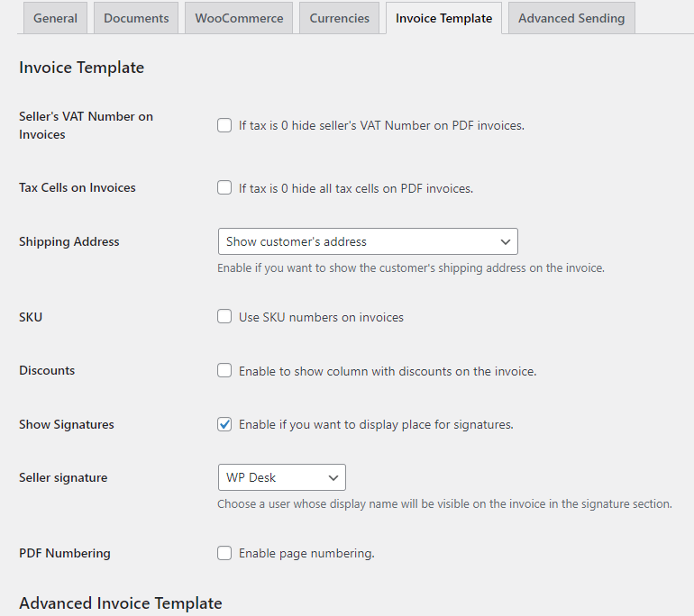Tick the hide seller's VAT Number checkbox

[224, 125]
